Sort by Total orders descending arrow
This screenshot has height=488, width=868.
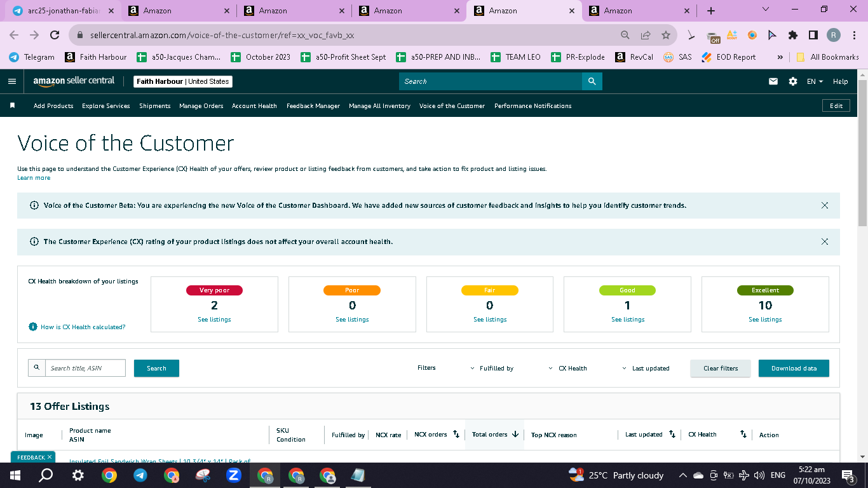[x=515, y=435]
